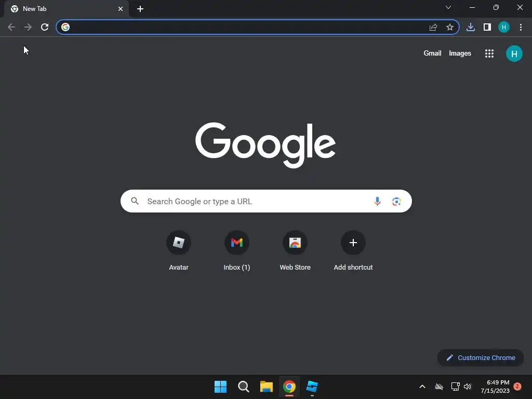Open Windows taskbar search
The width and height of the screenshot is (532, 399).
click(243, 387)
